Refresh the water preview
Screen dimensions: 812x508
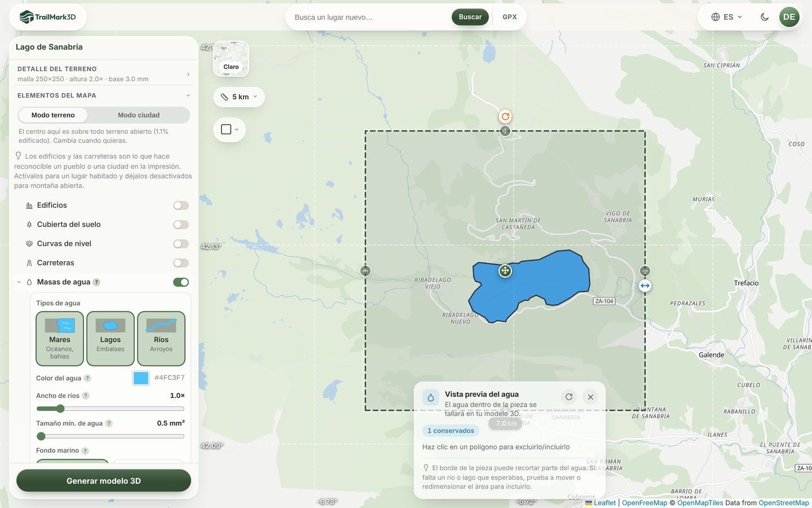pyautogui.click(x=569, y=397)
